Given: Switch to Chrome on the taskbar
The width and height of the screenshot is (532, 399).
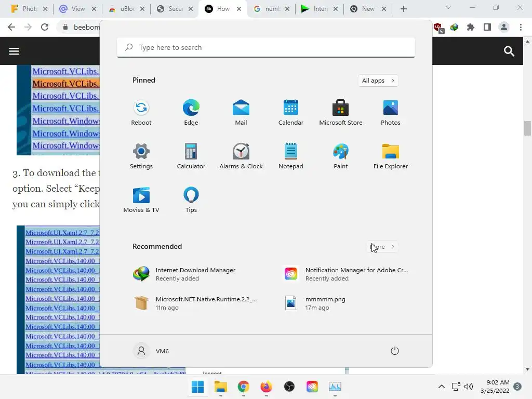Looking at the screenshot, I should coord(243,387).
